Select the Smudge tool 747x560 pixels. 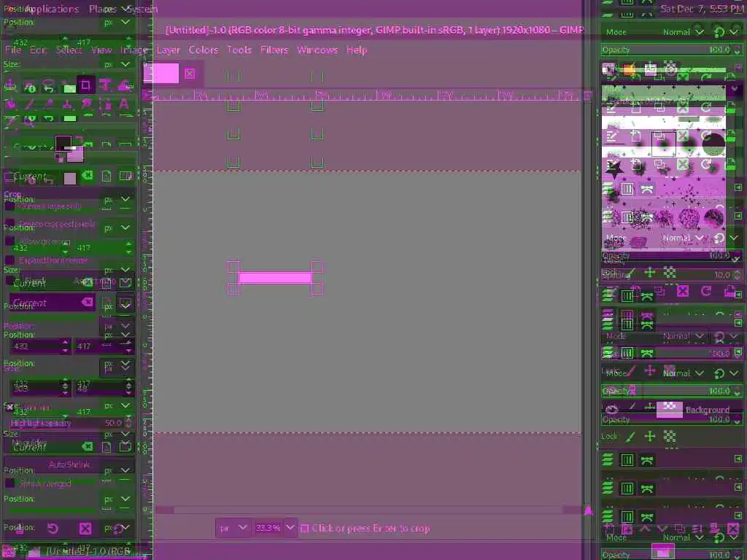[x=86, y=104]
